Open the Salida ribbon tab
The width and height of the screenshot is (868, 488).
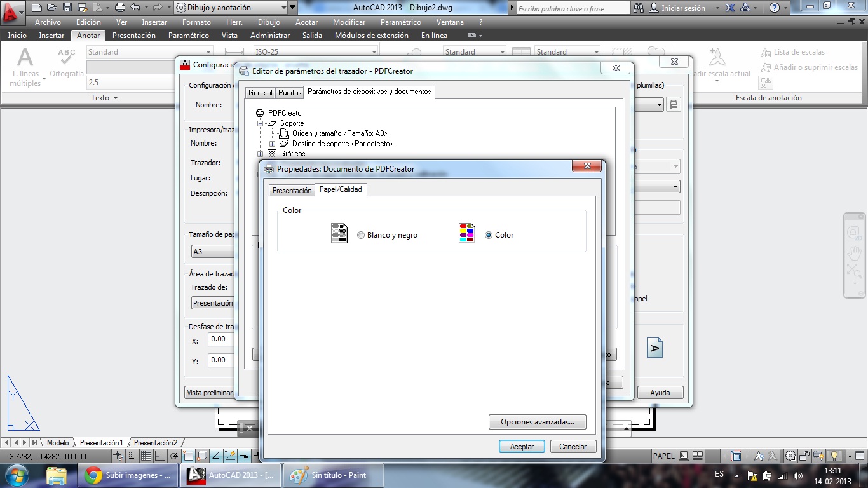click(x=312, y=36)
